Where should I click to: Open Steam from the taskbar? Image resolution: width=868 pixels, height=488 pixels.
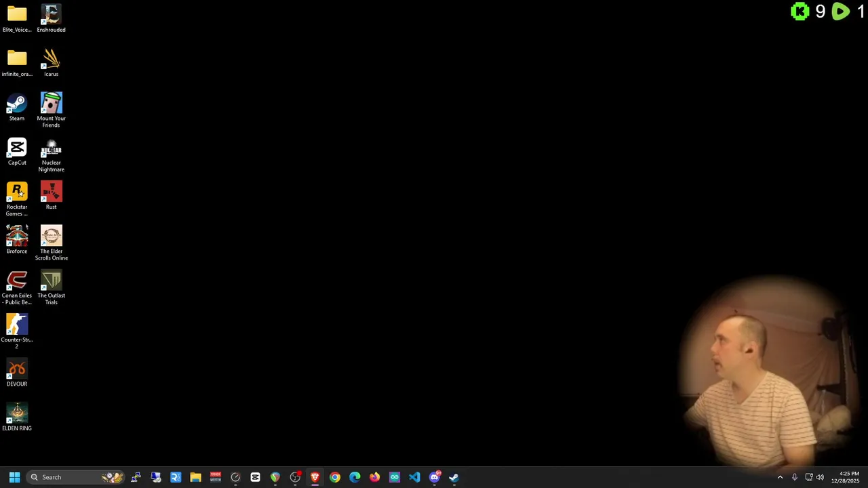454,477
